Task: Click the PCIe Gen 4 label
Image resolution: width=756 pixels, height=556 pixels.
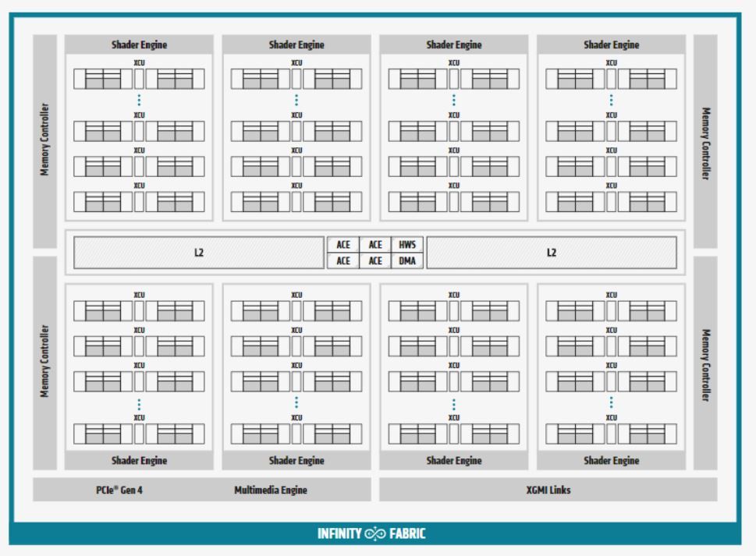Action: coord(119,490)
